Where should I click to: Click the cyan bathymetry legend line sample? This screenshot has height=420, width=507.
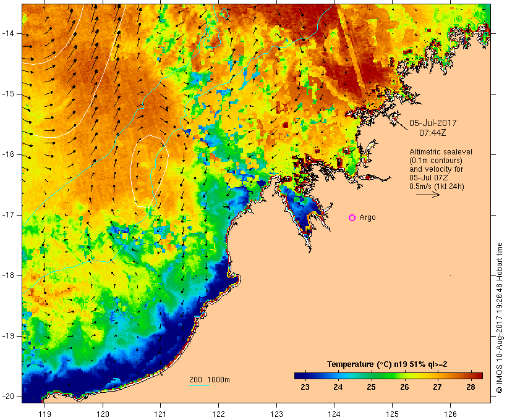click(200, 385)
